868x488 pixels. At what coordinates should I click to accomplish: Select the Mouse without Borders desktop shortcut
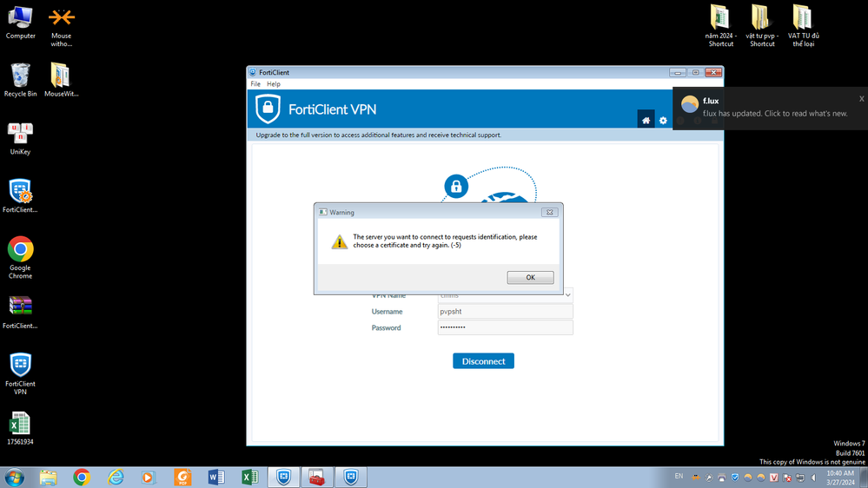tap(62, 27)
